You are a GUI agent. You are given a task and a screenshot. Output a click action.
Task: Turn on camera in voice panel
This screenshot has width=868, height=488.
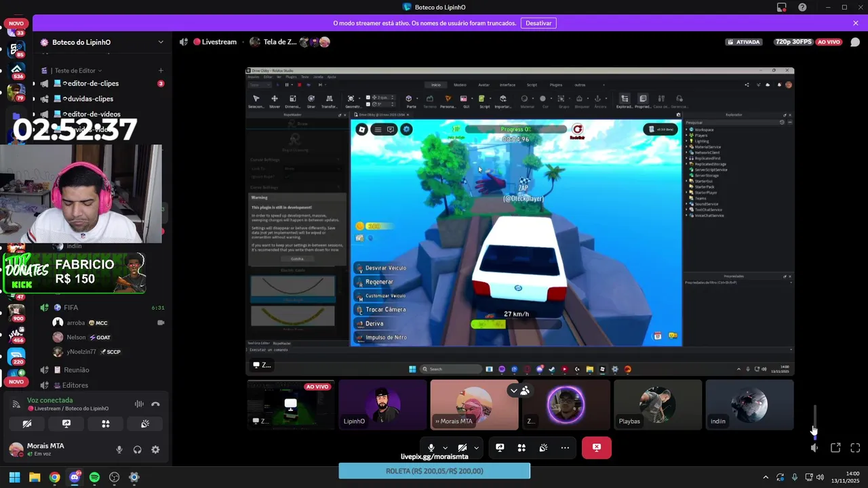27,424
